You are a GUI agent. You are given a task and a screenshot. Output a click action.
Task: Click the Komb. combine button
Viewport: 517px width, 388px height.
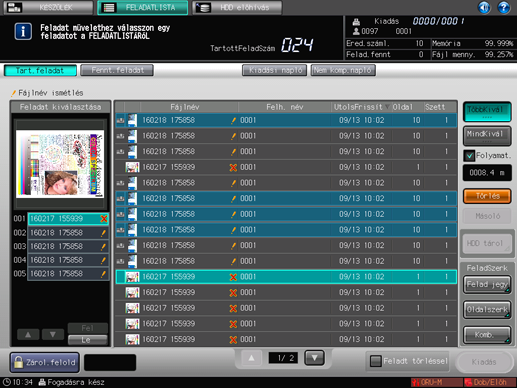pos(487,335)
